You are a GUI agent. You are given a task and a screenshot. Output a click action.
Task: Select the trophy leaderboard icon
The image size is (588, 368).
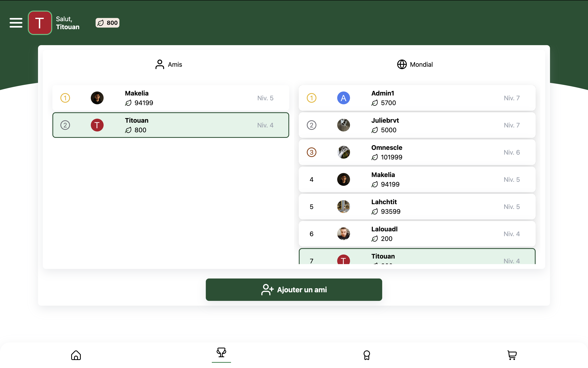pos(221,353)
